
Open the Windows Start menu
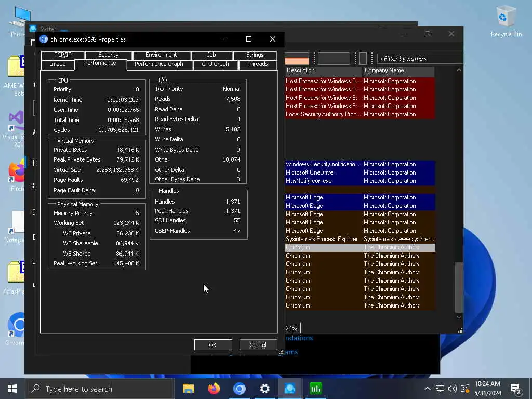point(12,389)
